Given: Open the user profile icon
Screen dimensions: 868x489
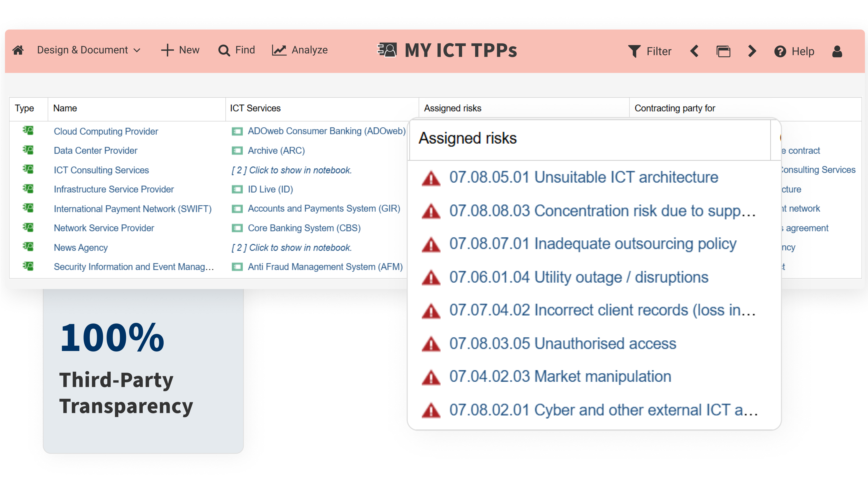Looking at the screenshot, I should pyautogui.click(x=837, y=51).
